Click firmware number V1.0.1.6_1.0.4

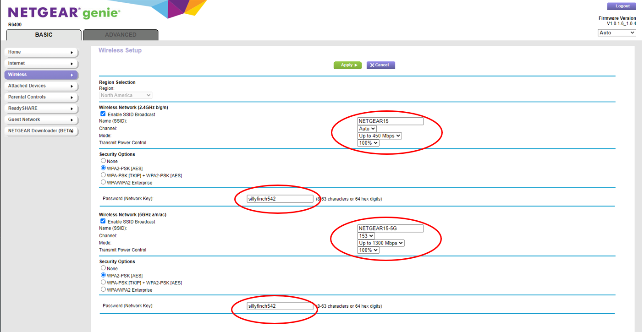coord(622,24)
